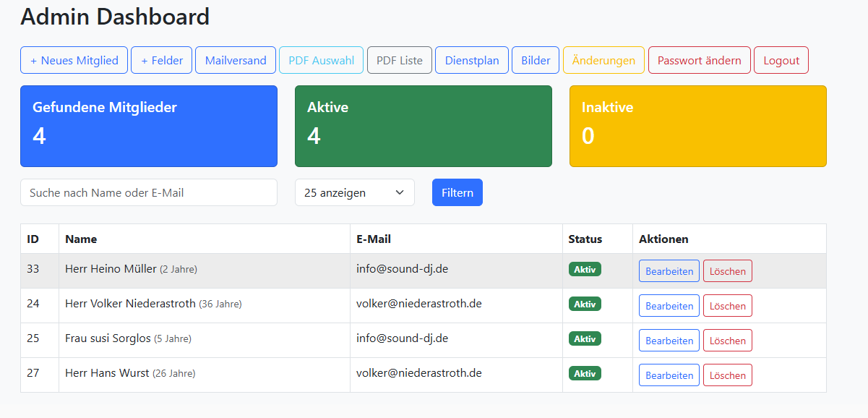The height and width of the screenshot is (418, 868).
Task: Open the Bilder section
Action: 536,61
